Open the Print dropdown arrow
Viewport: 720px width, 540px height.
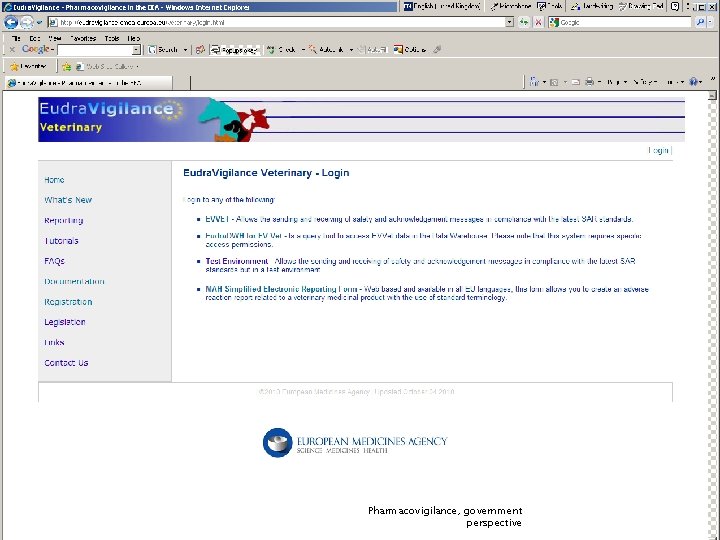599,82
